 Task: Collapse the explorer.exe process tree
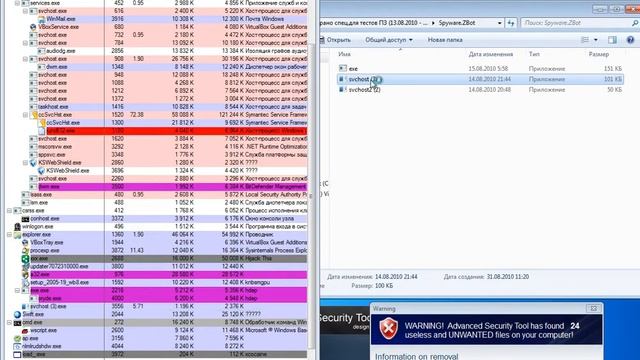coord(9,235)
